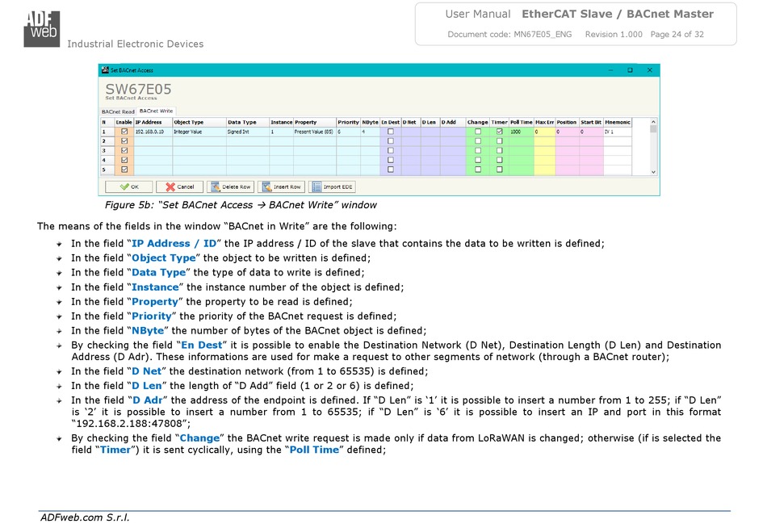Select row number 3 in the table
The image size is (767, 532).
[x=107, y=151]
